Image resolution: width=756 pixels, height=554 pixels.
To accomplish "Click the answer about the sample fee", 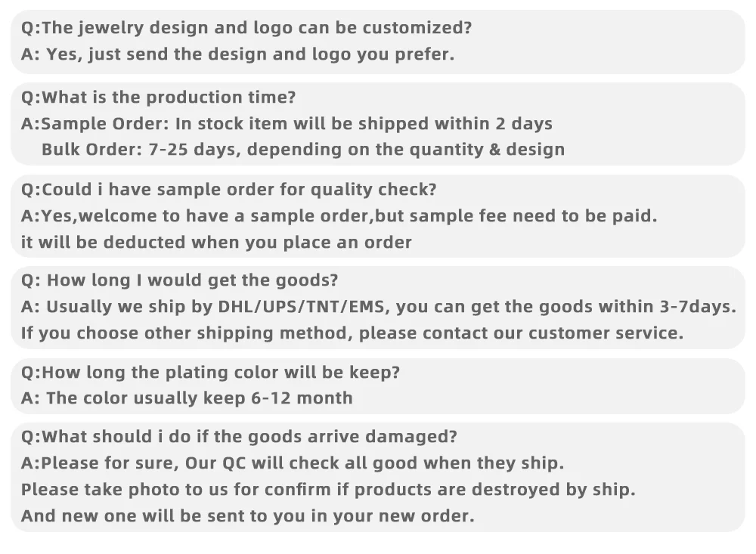I will click(339, 215).
